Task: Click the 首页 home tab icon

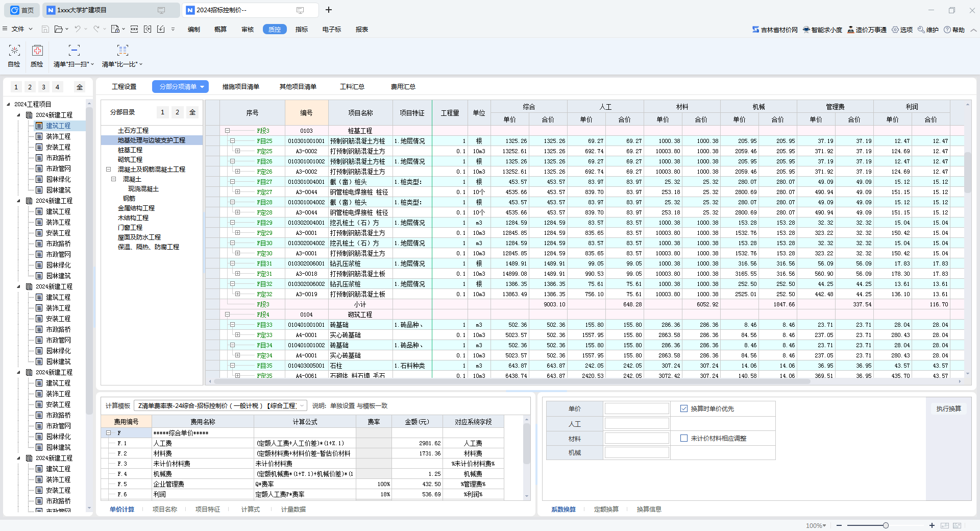Action: point(15,10)
